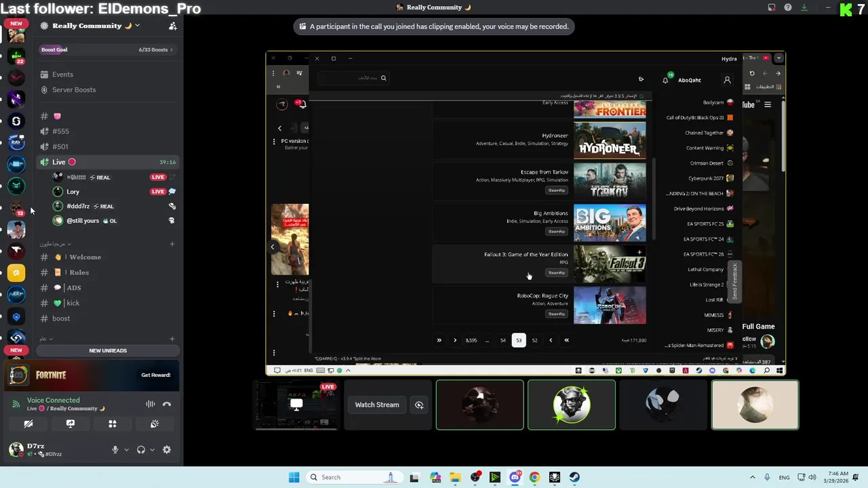
Task: Go to page 52 in Hydra pagination
Action: point(534,340)
